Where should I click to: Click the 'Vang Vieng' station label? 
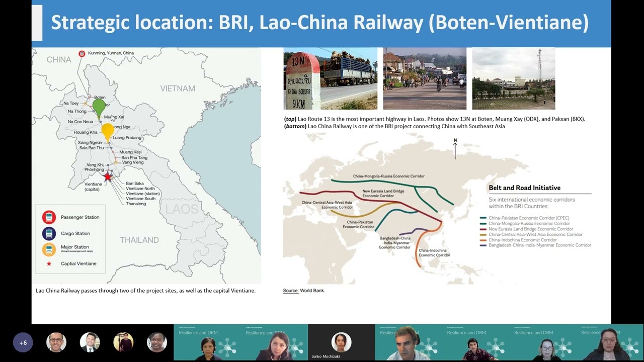tap(133, 162)
